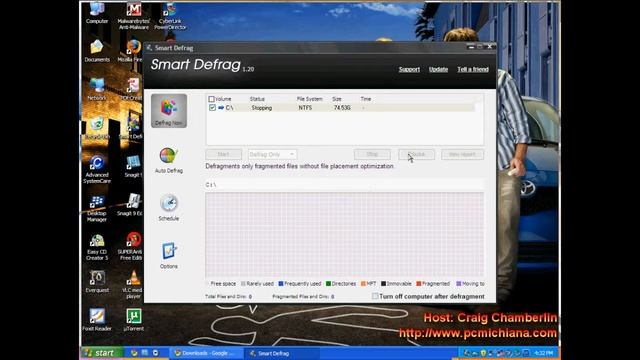
Task: Click the Directories green legend swatch
Action: pyautogui.click(x=329, y=284)
